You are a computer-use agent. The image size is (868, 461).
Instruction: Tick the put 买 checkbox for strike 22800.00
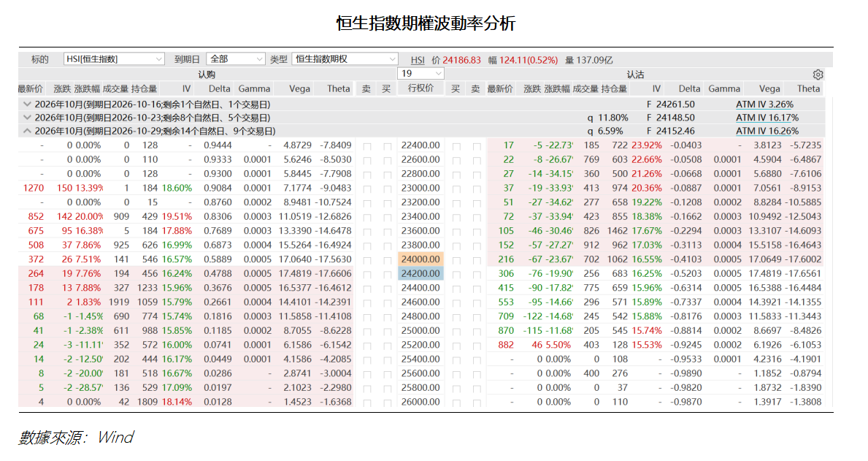click(x=456, y=175)
